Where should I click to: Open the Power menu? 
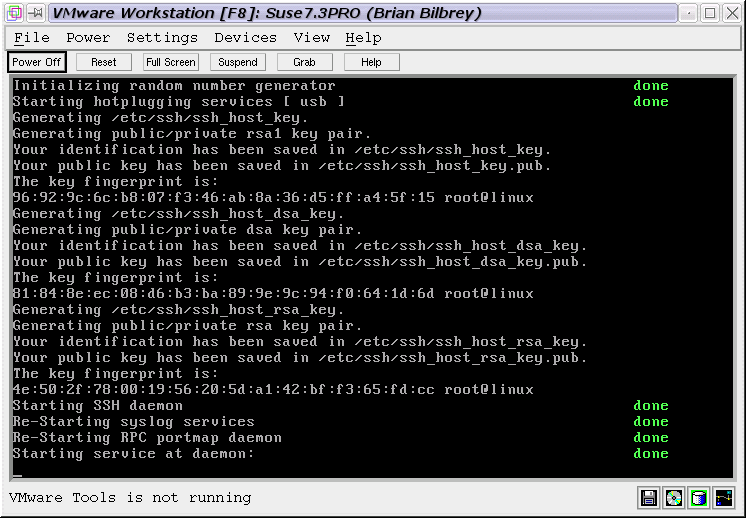pyautogui.click(x=88, y=38)
